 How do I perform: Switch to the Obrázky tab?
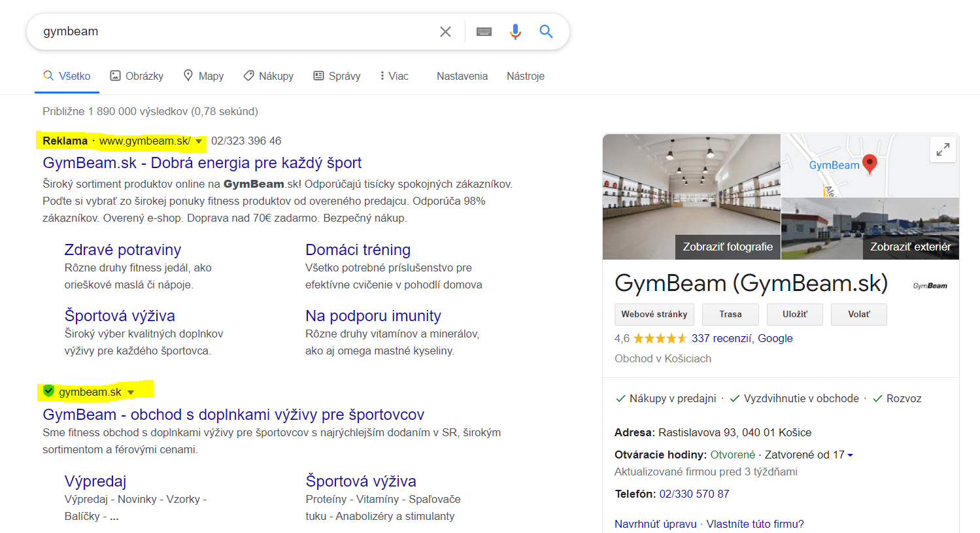137,76
